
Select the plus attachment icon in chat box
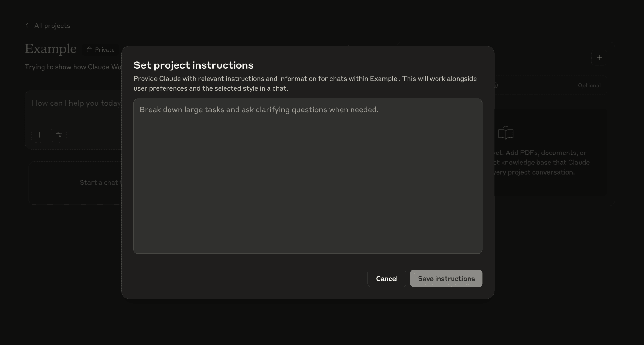pos(39,135)
